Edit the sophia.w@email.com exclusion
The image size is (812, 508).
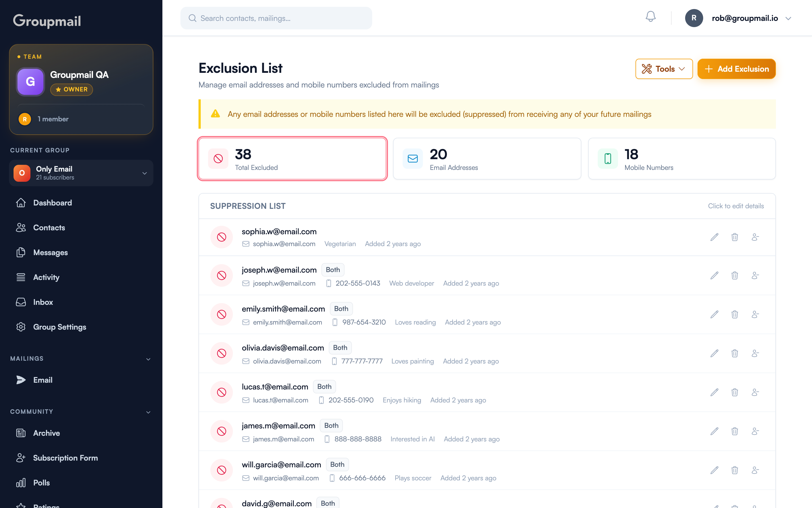coord(714,237)
